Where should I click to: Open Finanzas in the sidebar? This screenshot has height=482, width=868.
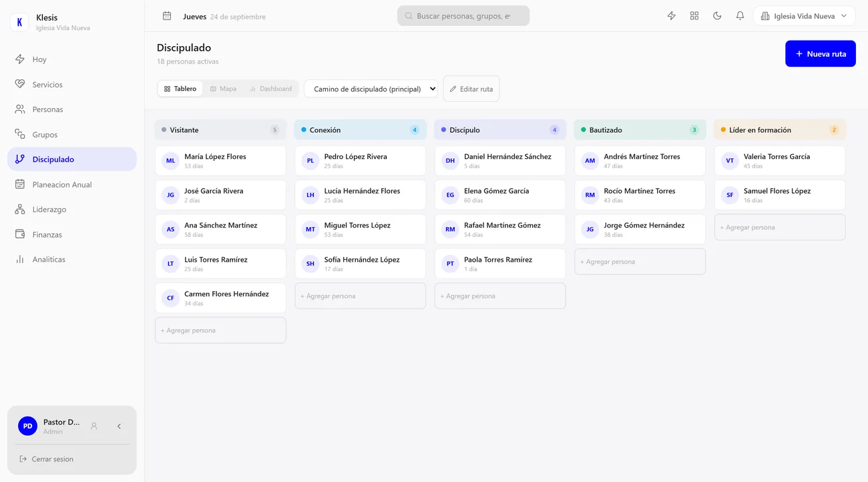pyautogui.click(x=72, y=234)
